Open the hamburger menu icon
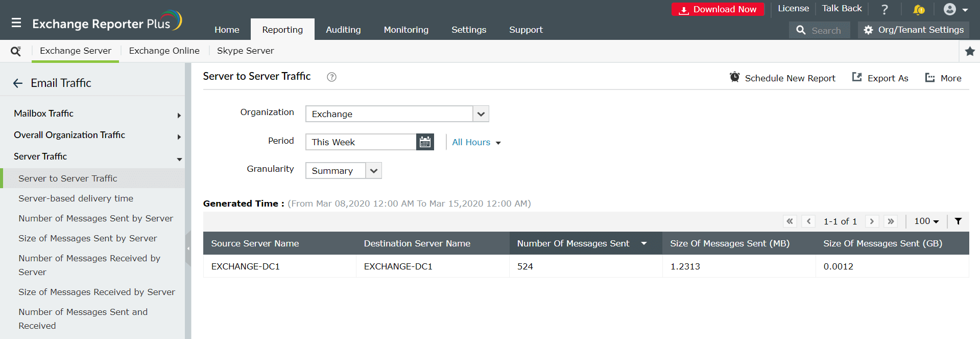 [16, 23]
